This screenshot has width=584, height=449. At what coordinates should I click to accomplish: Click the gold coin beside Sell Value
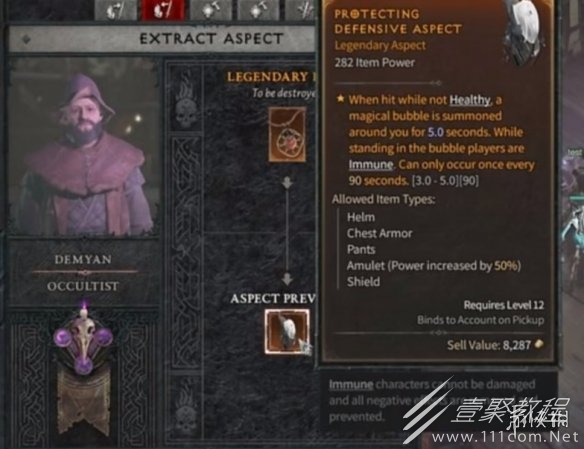539,344
